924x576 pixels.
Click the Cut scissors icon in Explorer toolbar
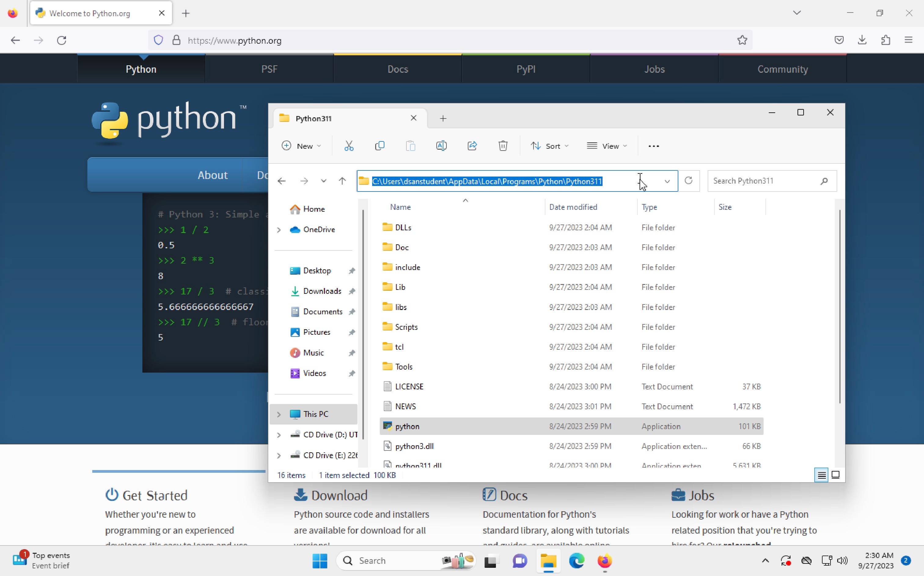click(x=349, y=146)
